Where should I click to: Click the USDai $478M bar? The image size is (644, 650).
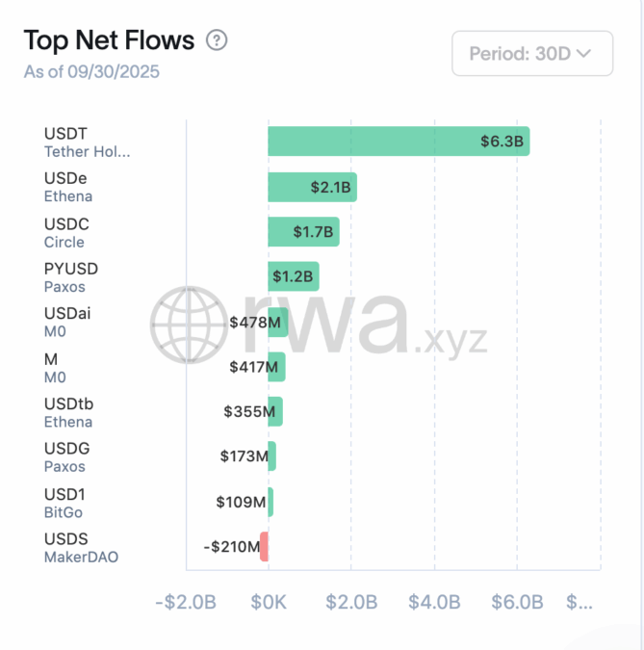[278, 323]
